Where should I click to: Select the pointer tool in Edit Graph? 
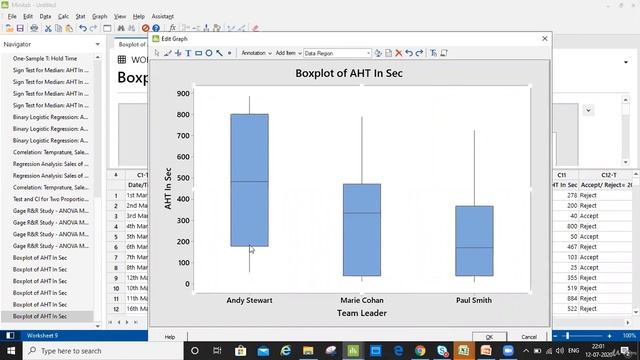coord(157,53)
